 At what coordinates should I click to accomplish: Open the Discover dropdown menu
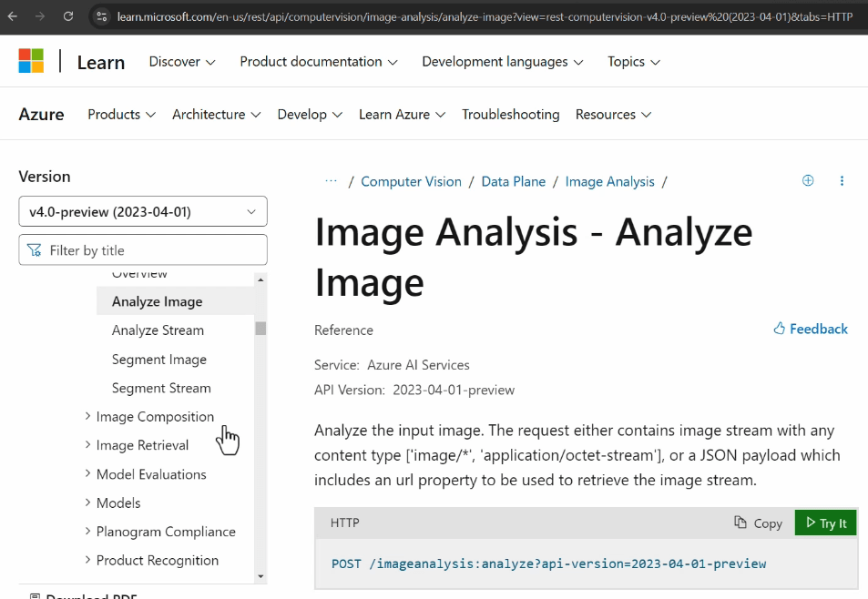pyautogui.click(x=182, y=61)
